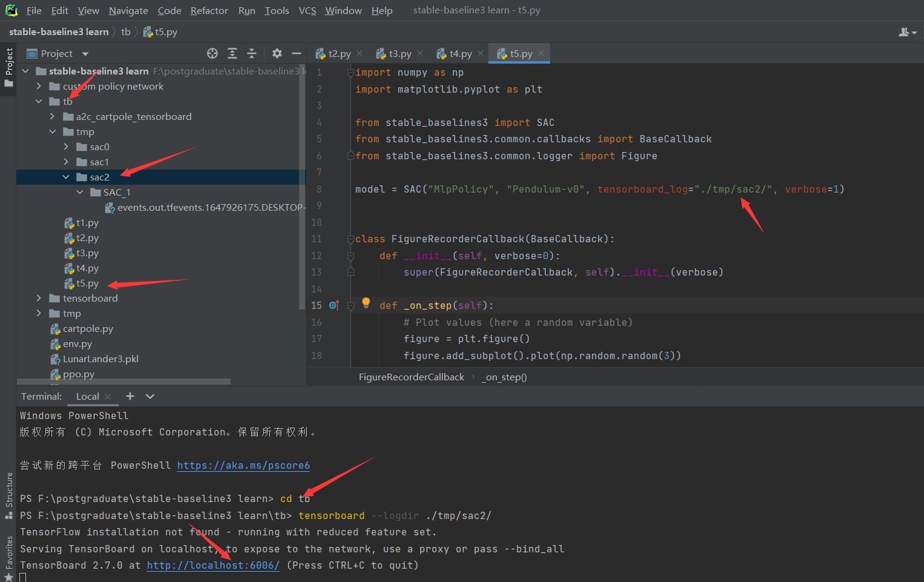
Task: Close the t2.py editor tab
Action: 359,53
